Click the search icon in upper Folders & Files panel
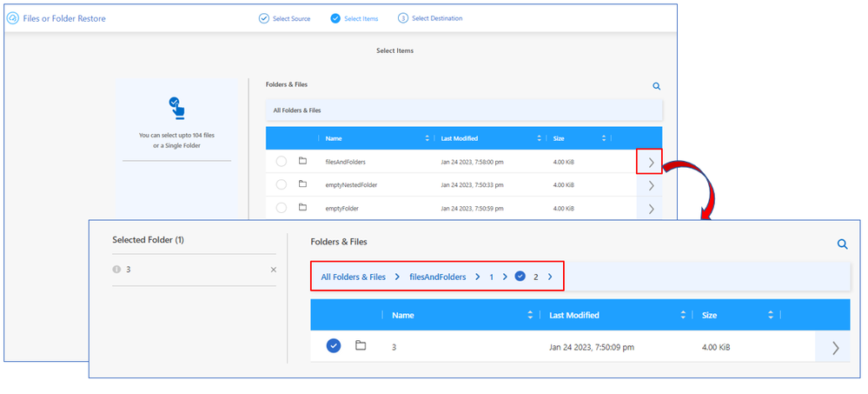868x394 pixels. [656, 86]
